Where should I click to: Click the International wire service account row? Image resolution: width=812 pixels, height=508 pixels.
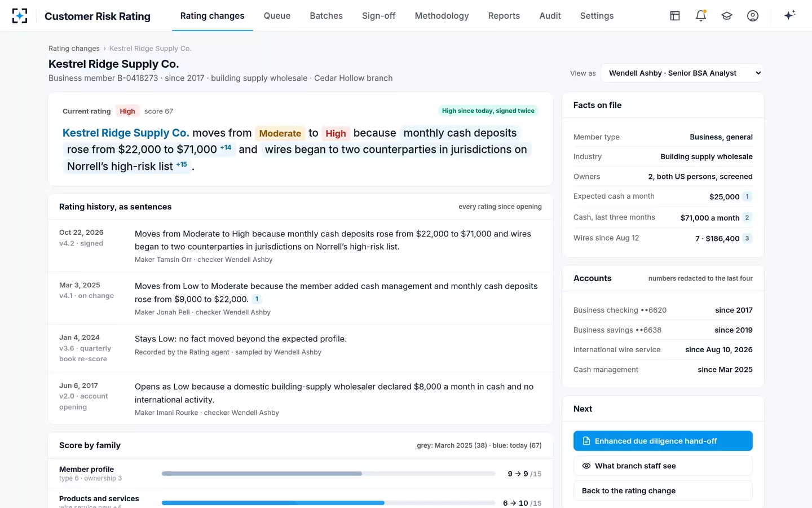(663, 350)
